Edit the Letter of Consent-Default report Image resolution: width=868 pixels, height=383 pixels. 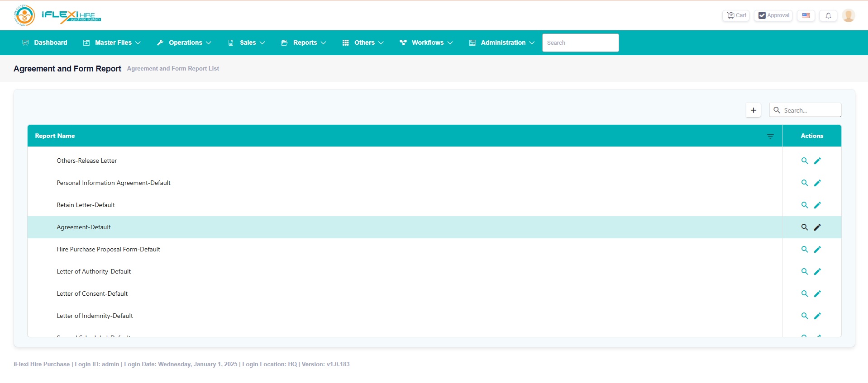[817, 294]
